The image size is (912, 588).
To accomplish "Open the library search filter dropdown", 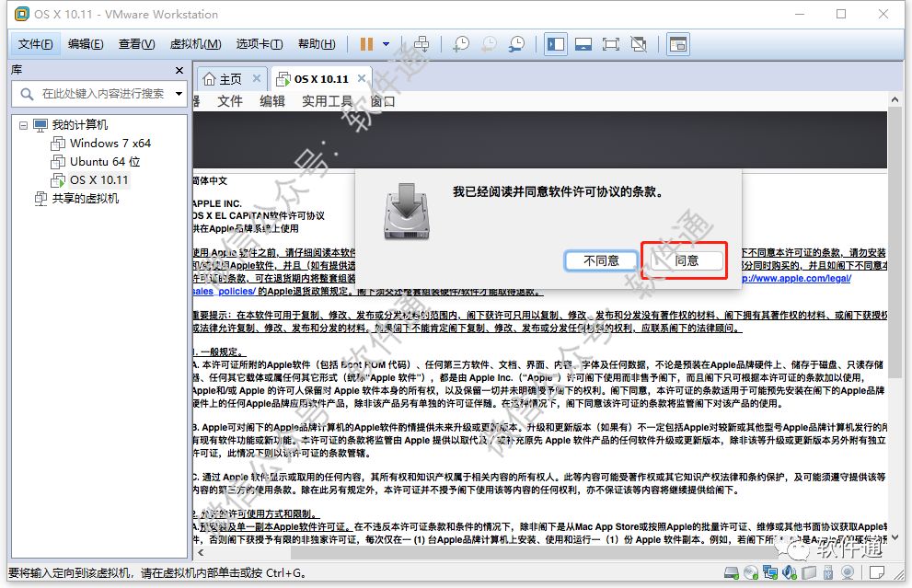I will click(179, 94).
